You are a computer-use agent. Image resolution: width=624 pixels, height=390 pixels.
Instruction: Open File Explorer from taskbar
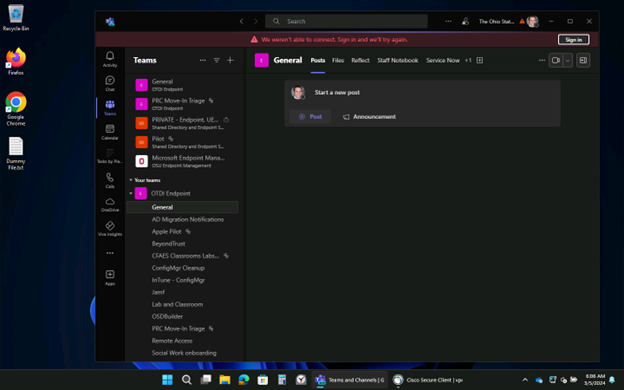pyautogui.click(x=225, y=380)
